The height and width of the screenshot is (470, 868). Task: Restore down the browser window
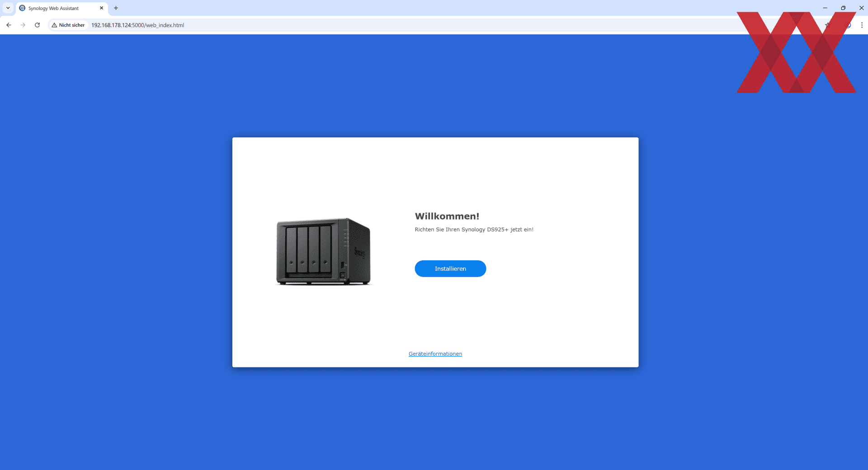click(x=843, y=8)
